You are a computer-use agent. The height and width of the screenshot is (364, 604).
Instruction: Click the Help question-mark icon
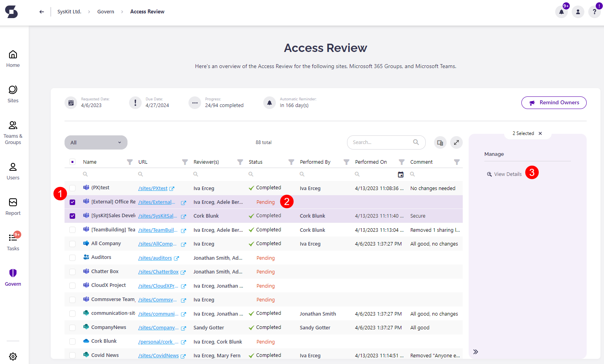(594, 12)
